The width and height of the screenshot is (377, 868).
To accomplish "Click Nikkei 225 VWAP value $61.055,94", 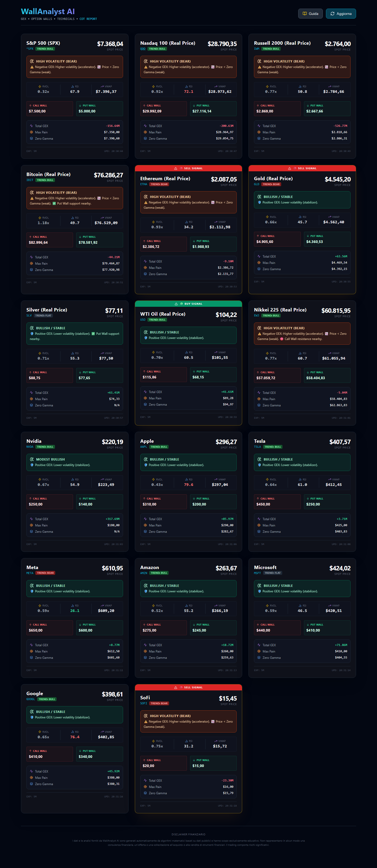I will (334, 358).
